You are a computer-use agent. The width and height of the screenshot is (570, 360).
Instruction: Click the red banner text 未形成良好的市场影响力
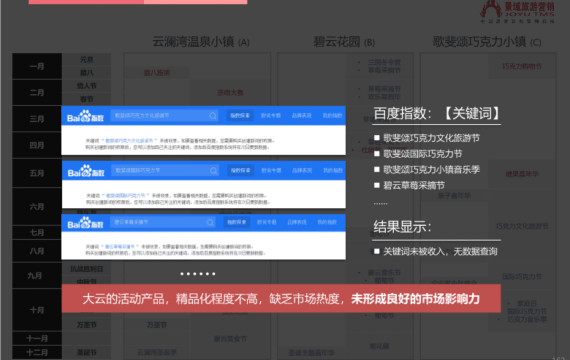point(416,299)
